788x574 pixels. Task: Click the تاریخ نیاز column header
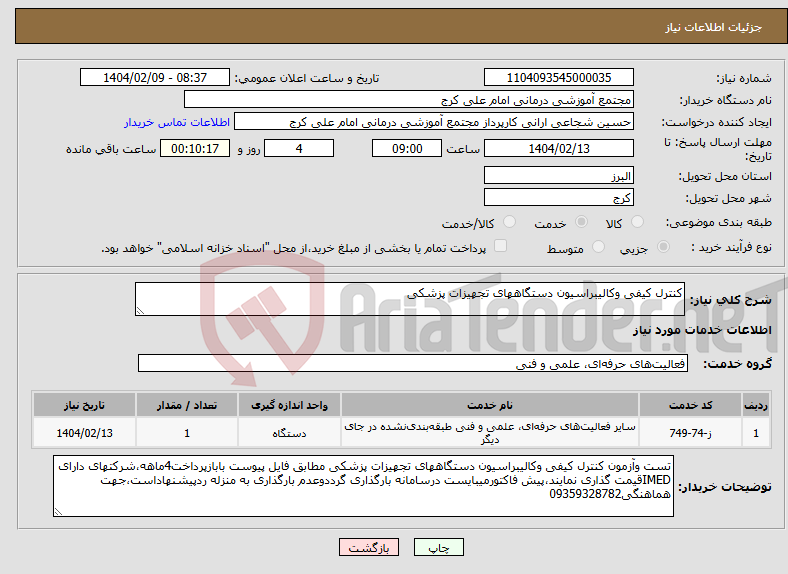tap(84, 405)
